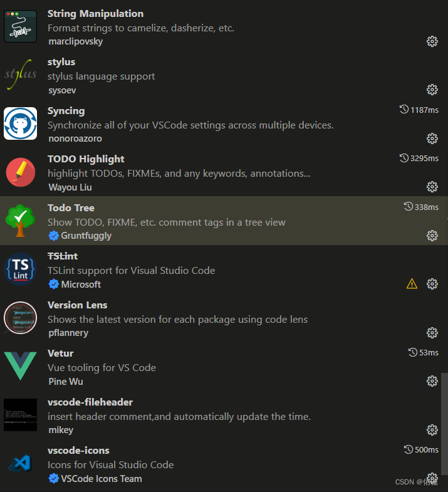The width and height of the screenshot is (448, 492).
Task: Select the Todo Tree extension title
Action: 71,207
